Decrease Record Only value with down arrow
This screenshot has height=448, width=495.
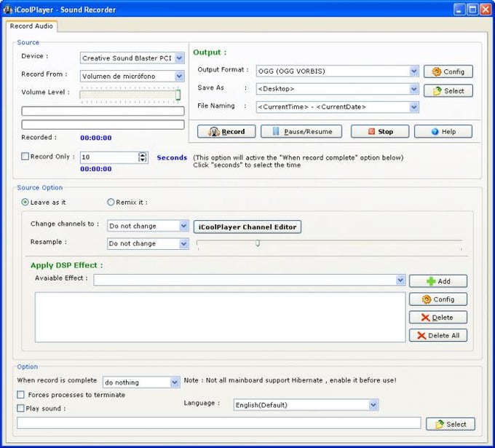coord(143,160)
